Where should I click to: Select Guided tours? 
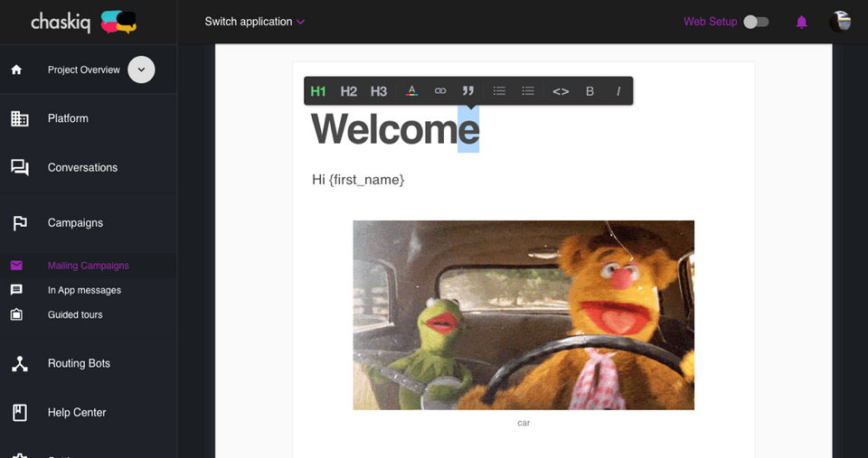[x=75, y=314]
